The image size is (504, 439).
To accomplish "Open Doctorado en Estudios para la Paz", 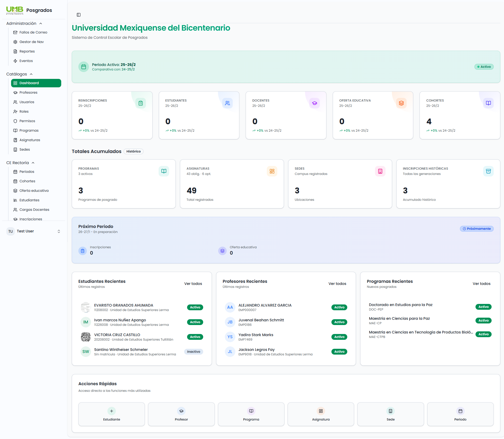I will coord(430,307).
